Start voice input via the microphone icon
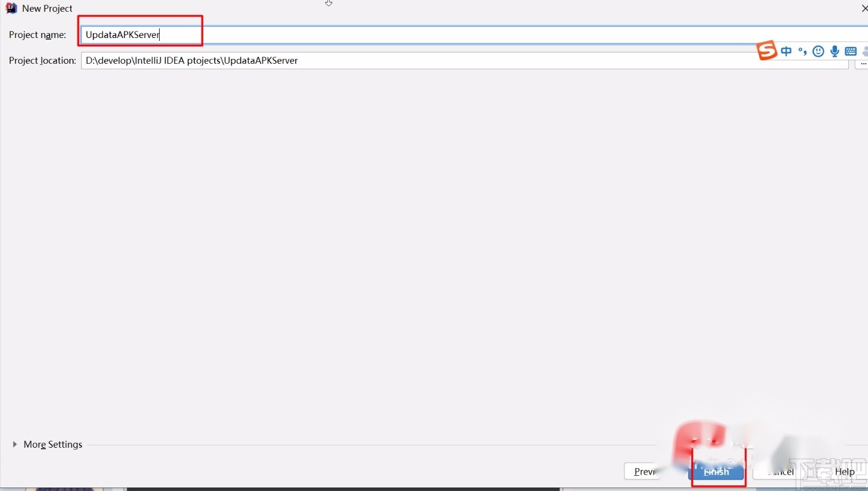This screenshot has width=868, height=491. [x=834, y=51]
